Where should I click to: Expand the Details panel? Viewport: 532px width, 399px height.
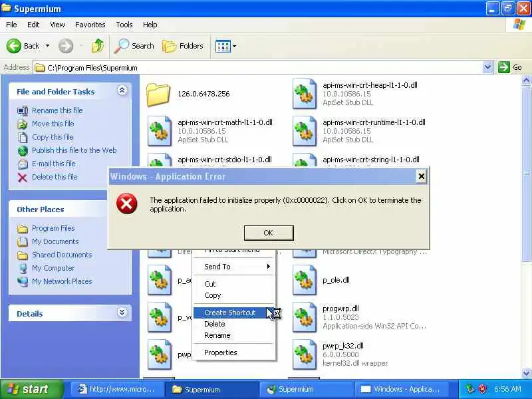tap(122, 313)
